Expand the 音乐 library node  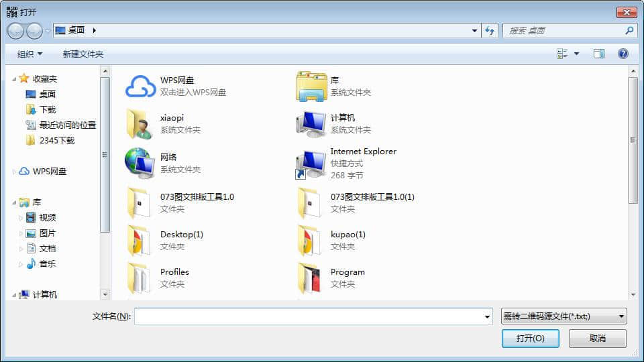(21, 264)
